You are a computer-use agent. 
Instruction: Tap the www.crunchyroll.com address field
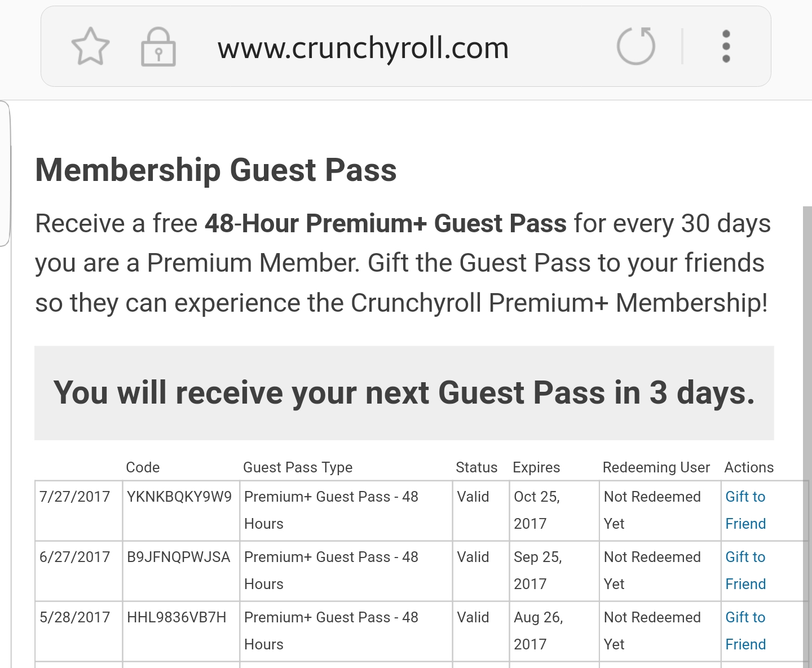pyautogui.click(x=363, y=48)
